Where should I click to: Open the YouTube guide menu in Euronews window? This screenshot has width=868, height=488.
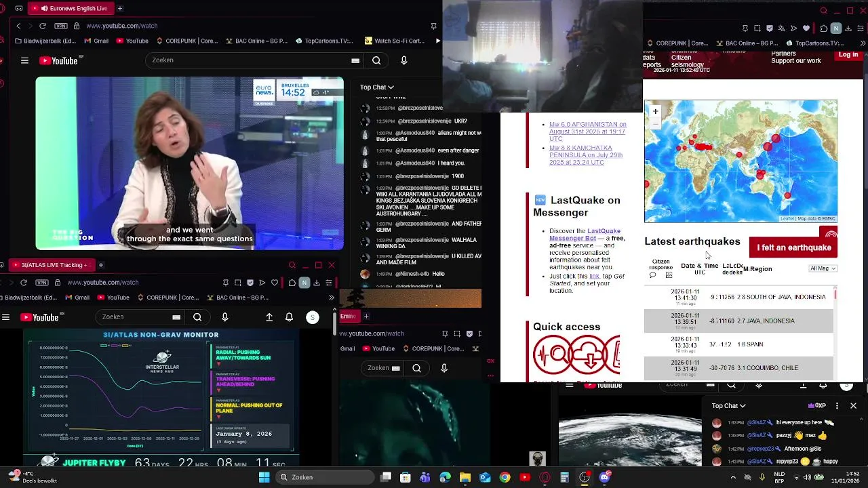[x=24, y=60]
